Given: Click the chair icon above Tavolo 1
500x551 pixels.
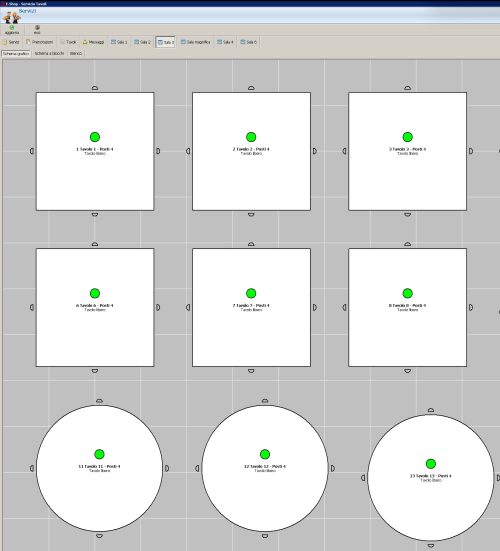Looking at the screenshot, I should 95,88.
